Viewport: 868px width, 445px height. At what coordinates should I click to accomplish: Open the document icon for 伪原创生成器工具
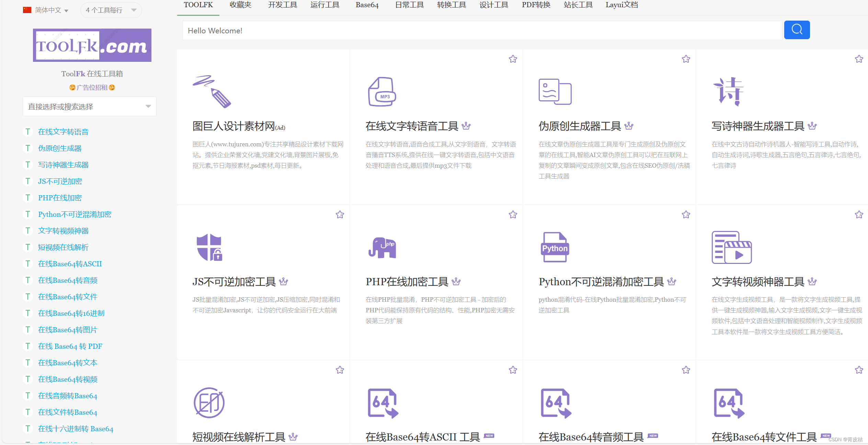[x=555, y=91]
